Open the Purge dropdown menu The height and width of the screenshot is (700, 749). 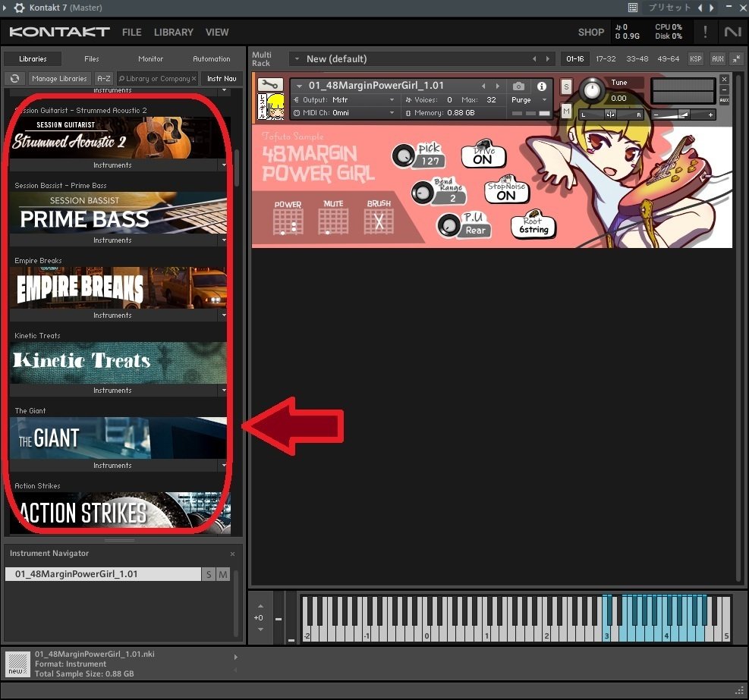coord(529,100)
